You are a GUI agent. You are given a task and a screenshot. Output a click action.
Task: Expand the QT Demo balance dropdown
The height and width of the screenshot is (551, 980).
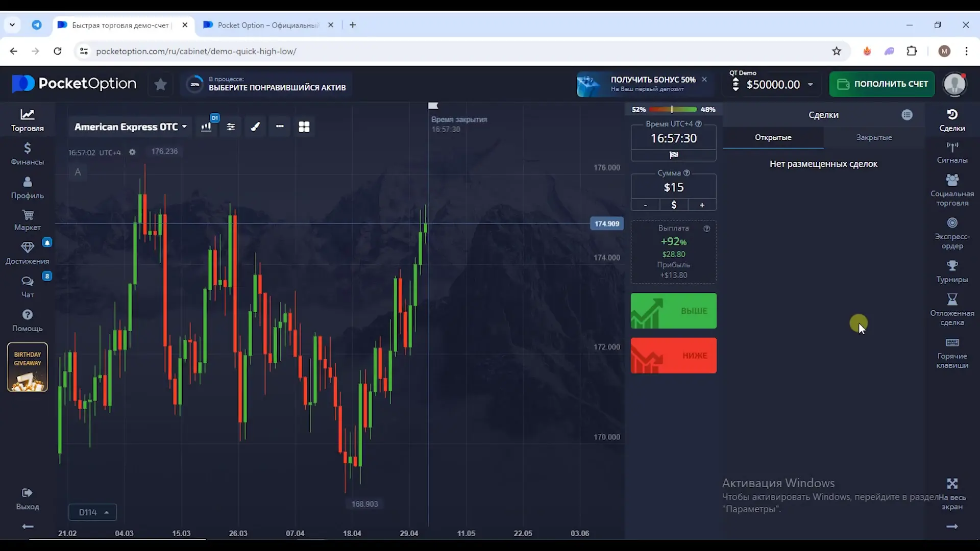(x=810, y=85)
